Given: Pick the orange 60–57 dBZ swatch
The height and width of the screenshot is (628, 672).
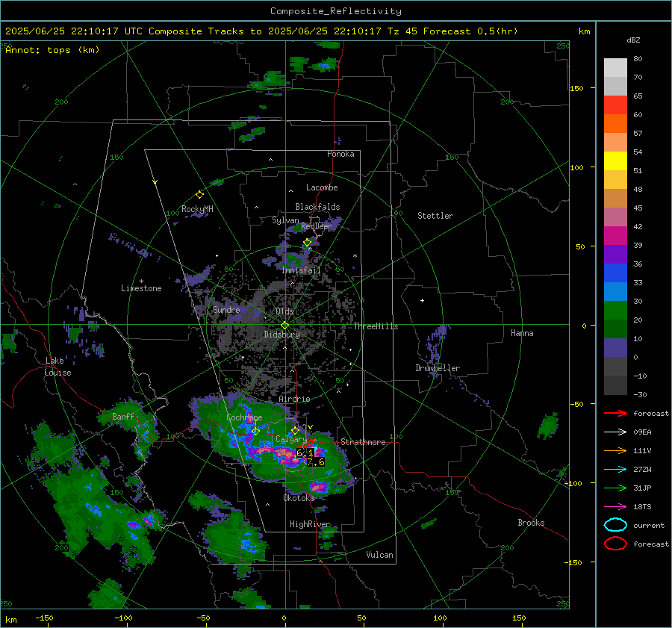Looking at the screenshot, I should [x=615, y=123].
